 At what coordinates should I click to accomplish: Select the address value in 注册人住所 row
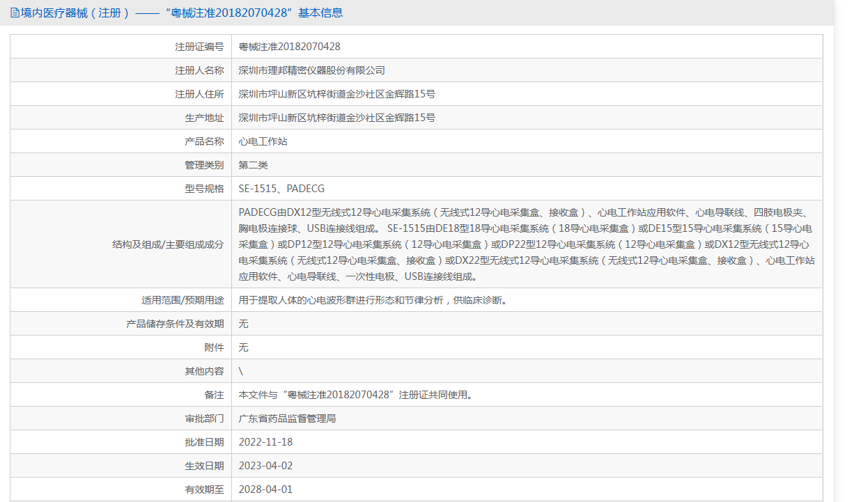coord(336,94)
